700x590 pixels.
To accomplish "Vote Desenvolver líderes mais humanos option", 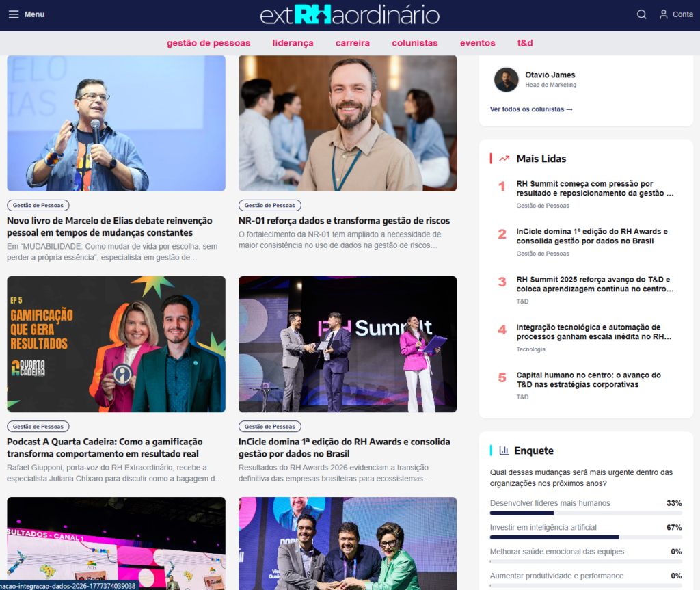I will tap(550, 503).
